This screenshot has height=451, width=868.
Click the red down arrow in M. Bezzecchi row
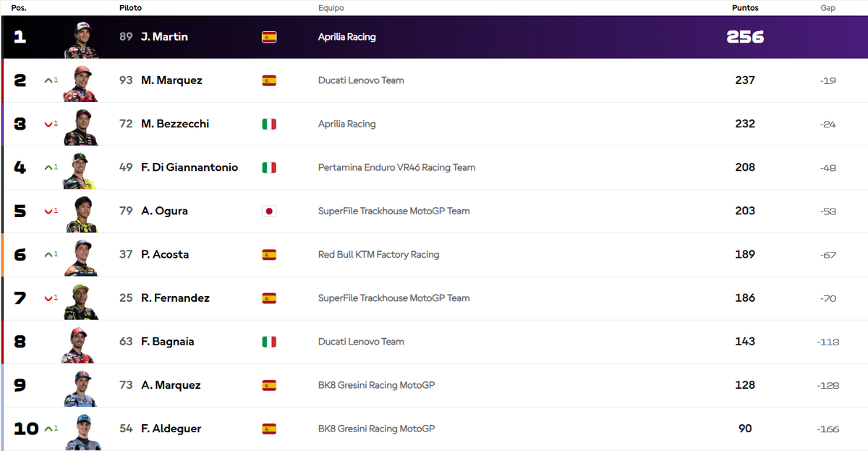click(x=48, y=124)
